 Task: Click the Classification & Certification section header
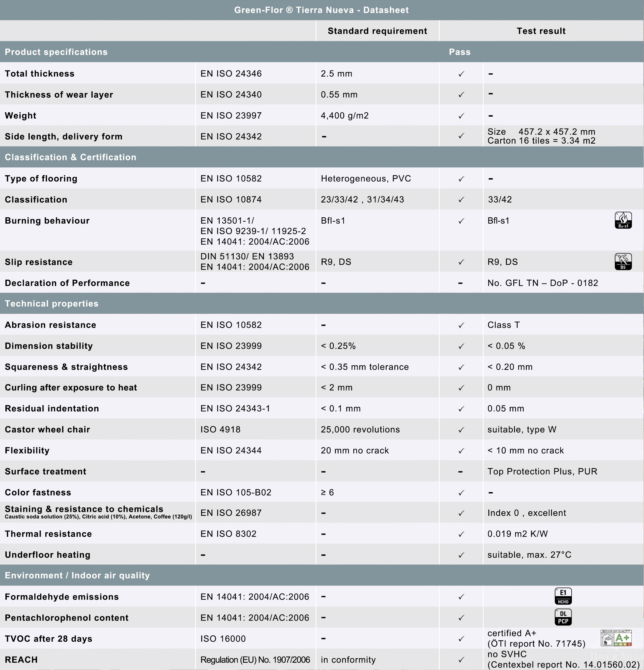click(x=71, y=157)
